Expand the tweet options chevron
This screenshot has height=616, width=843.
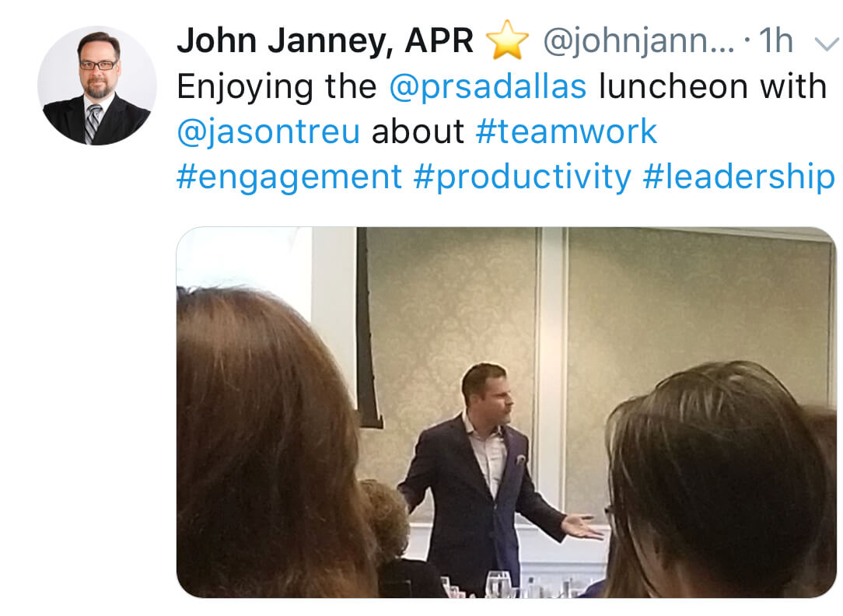[x=826, y=44]
